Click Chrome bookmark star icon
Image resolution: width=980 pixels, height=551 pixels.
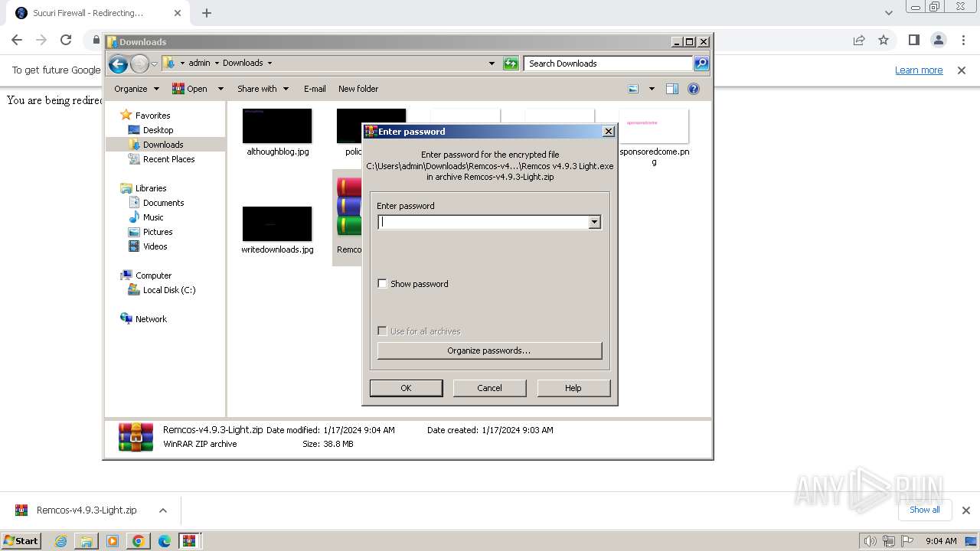pyautogui.click(x=884, y=40)
